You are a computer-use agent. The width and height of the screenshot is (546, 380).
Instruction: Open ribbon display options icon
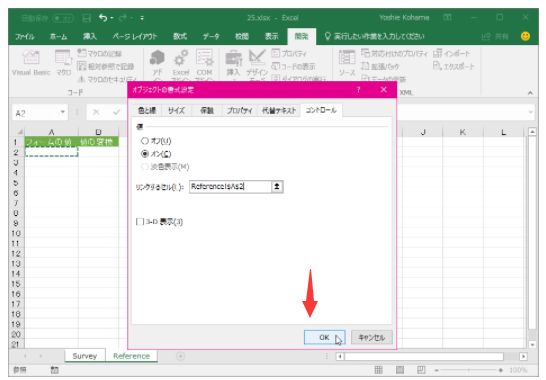click(x=447, y=17)
